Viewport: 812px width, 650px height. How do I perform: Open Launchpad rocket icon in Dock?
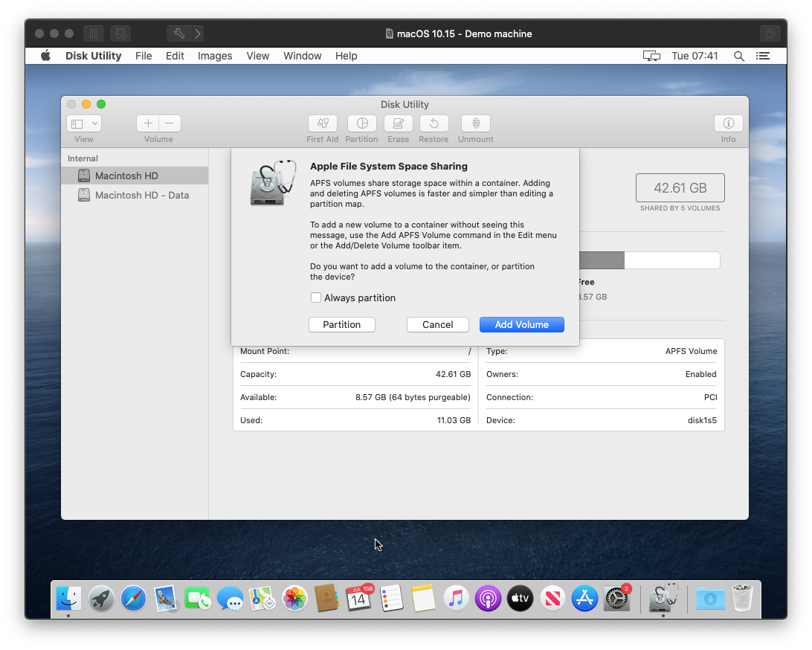(101, 599)
